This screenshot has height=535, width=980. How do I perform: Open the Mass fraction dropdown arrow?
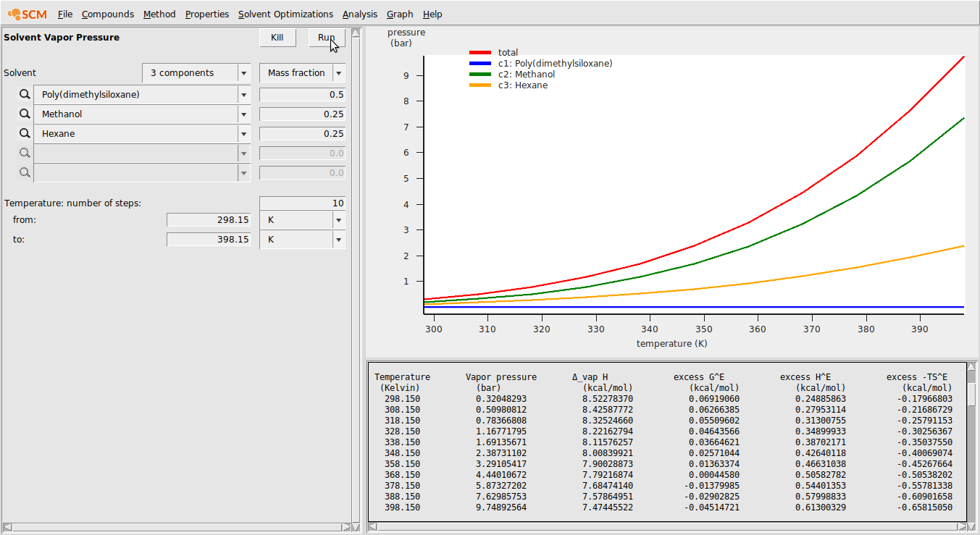click(x=338, y=73)
